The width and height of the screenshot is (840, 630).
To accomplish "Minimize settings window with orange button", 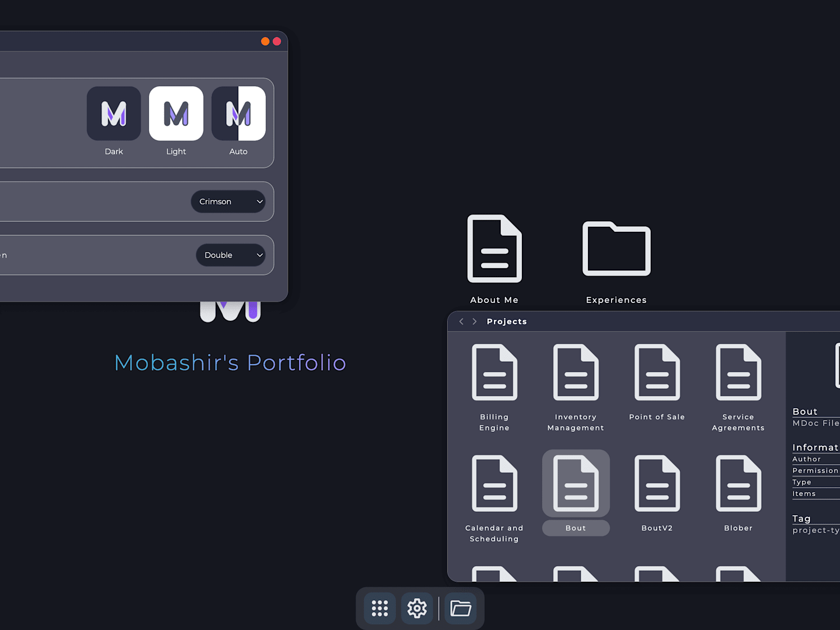I will pos(265,41).
